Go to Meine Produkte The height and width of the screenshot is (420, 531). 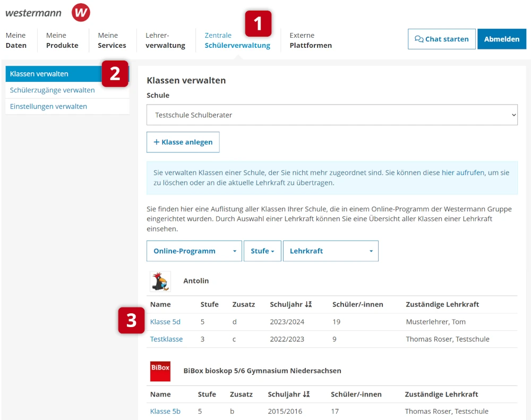(x=62, y=40)
